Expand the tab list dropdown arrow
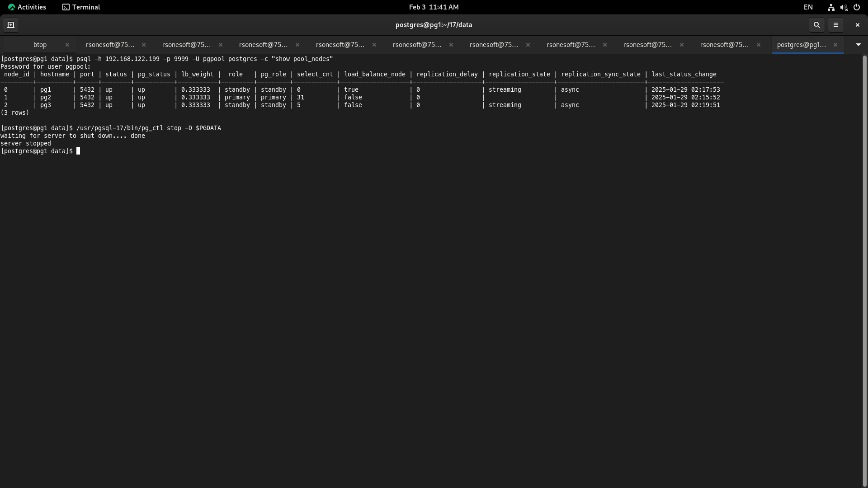868x488 pixels. tap(858, 45)
